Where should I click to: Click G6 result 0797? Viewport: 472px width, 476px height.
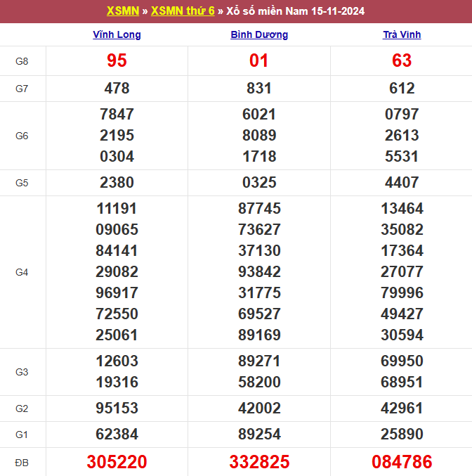click(402, 115)
